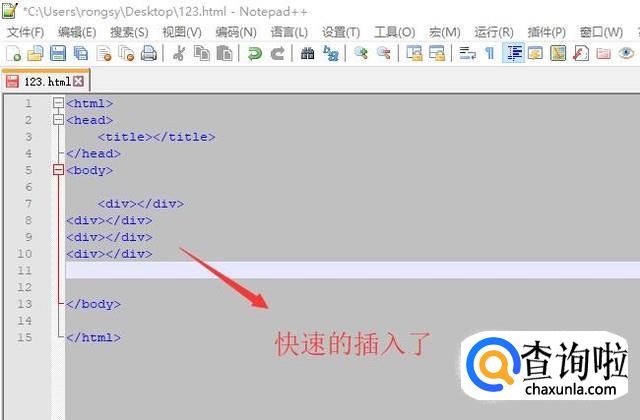Click the Open file folder icon

click(x=35, y=53)
